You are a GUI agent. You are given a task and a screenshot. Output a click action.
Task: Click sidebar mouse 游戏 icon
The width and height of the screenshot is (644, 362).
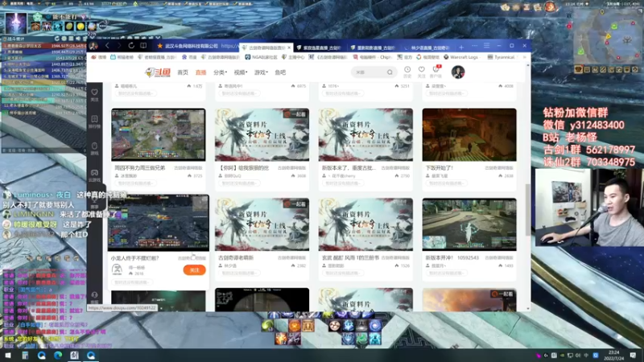pos(94,149)
